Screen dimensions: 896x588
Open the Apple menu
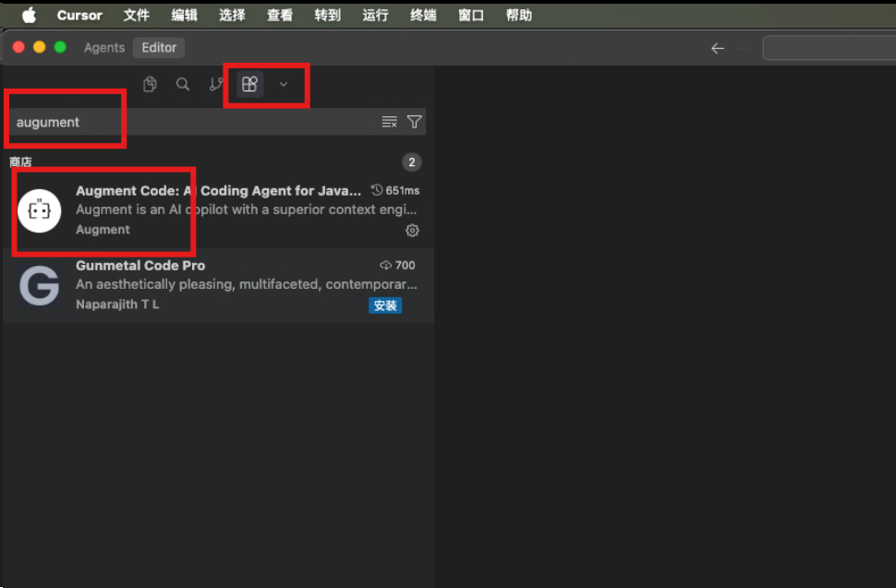pyautogui.click(x=29, y=16)
